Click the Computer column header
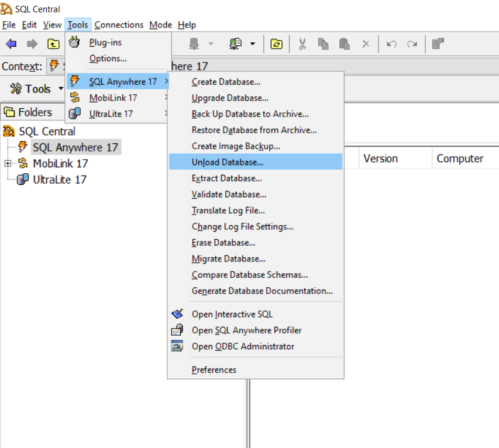 tap(465, 158)
